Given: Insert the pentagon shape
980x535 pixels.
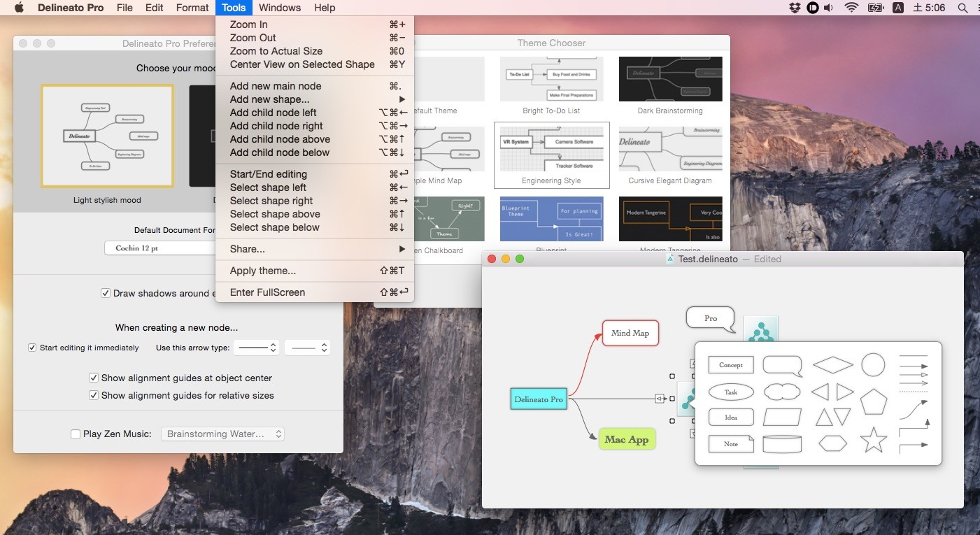Looking at the screenshot, I should pyautogui.click(x=874, y=401).
